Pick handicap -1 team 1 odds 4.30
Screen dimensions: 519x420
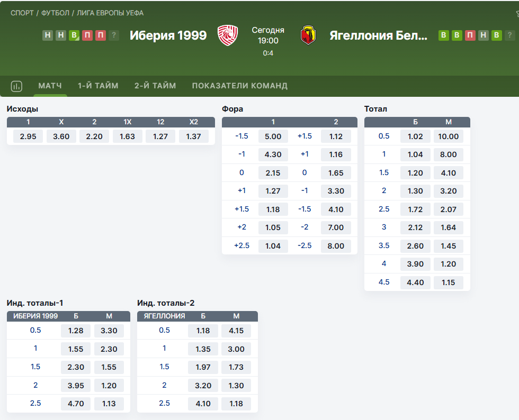pos(273,154)
